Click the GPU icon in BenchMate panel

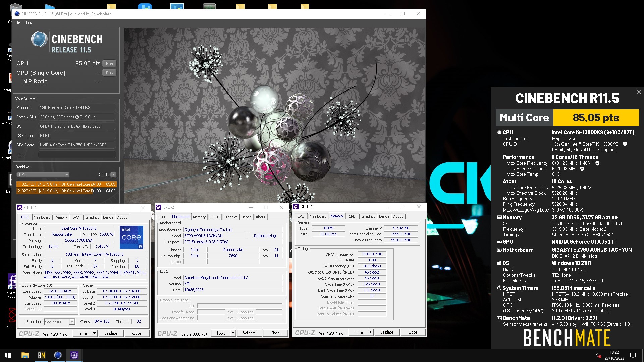tap(499, 242)
